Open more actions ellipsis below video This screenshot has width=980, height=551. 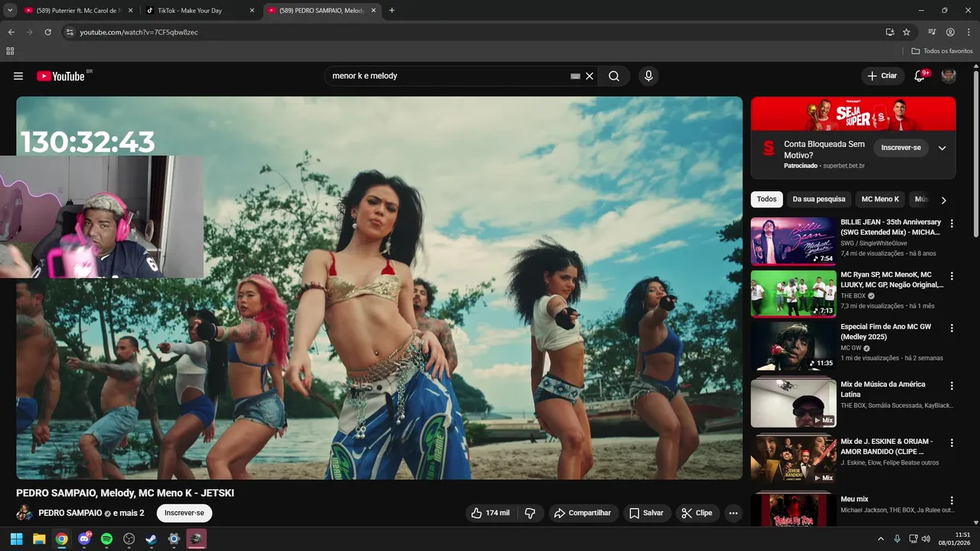pos(733,513)
